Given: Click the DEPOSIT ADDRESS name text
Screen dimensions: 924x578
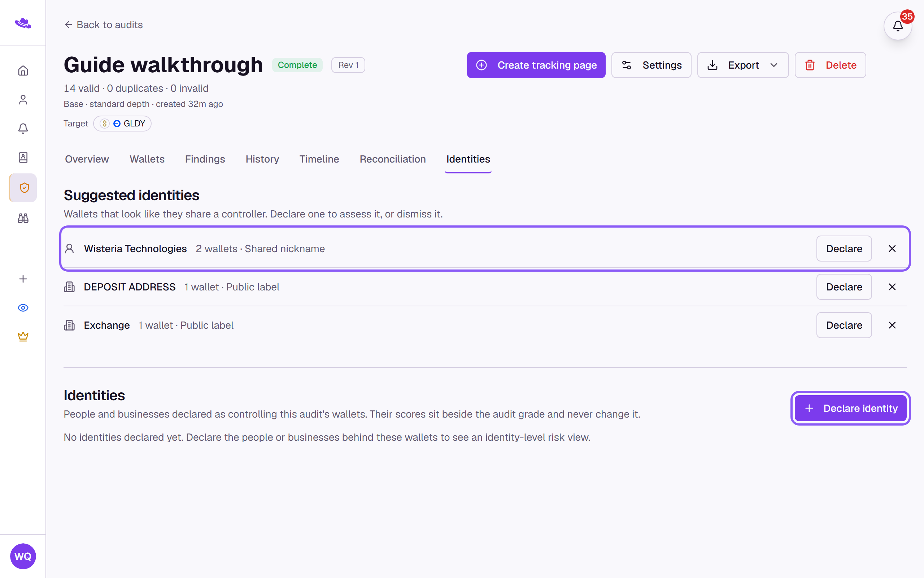Looking at the screenshot, I should 130,287.
